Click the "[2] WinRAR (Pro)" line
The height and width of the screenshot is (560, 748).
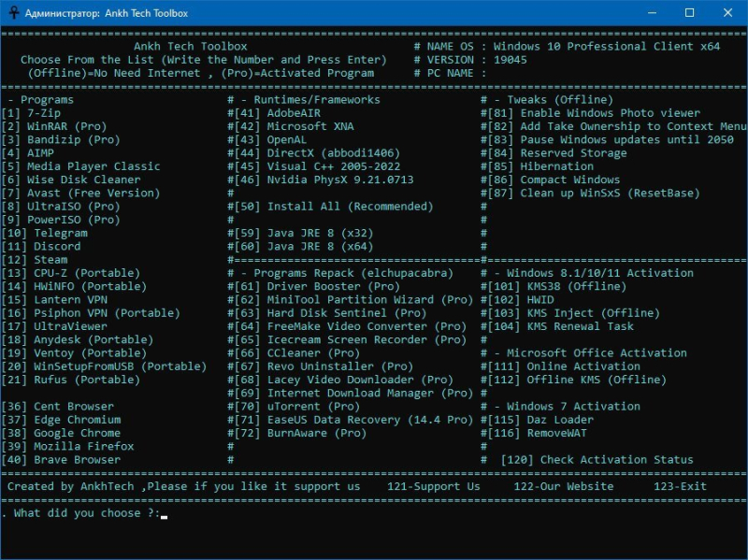pyautogui.click(x=54, y=126)
